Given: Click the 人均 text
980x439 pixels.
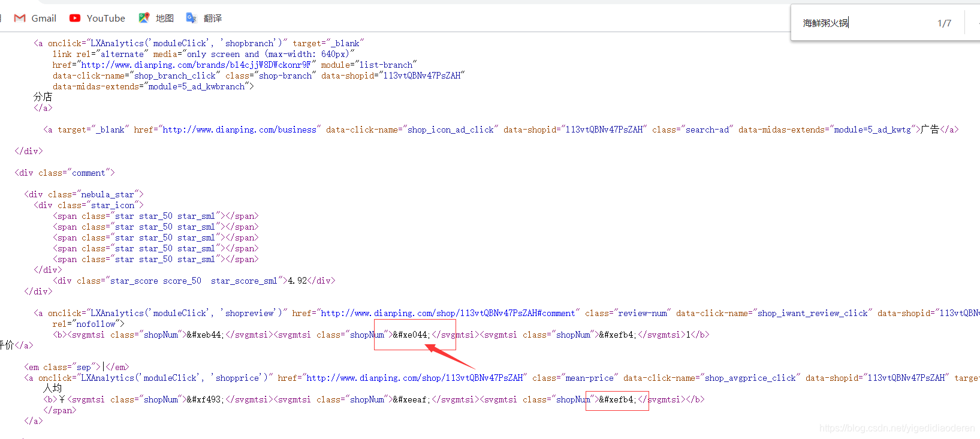Looking at the screenshot, I should click(x=52, y=389).
